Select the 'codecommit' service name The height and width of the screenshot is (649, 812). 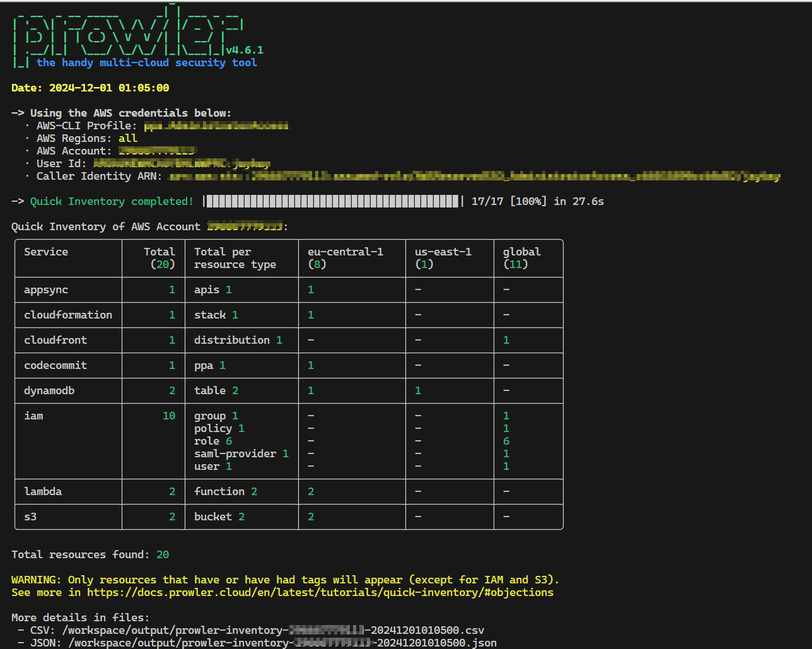pyautogui.click(x=55, y=365)
